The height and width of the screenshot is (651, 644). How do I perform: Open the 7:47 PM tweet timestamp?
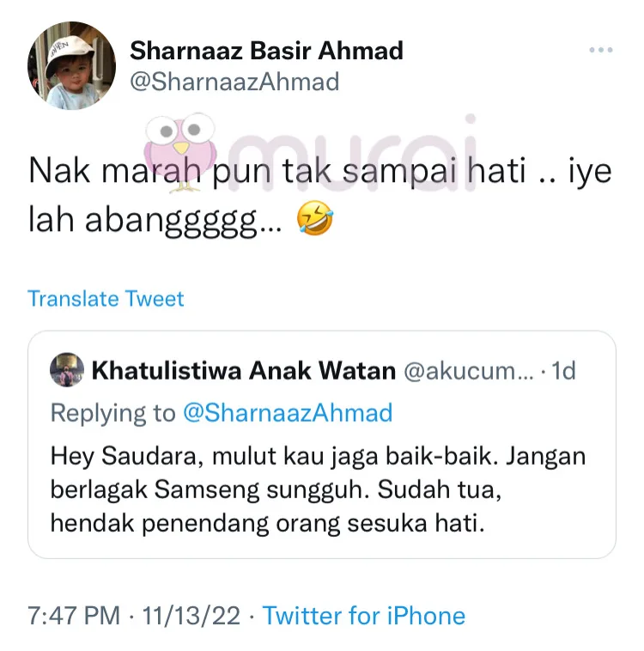pos(74,615)
